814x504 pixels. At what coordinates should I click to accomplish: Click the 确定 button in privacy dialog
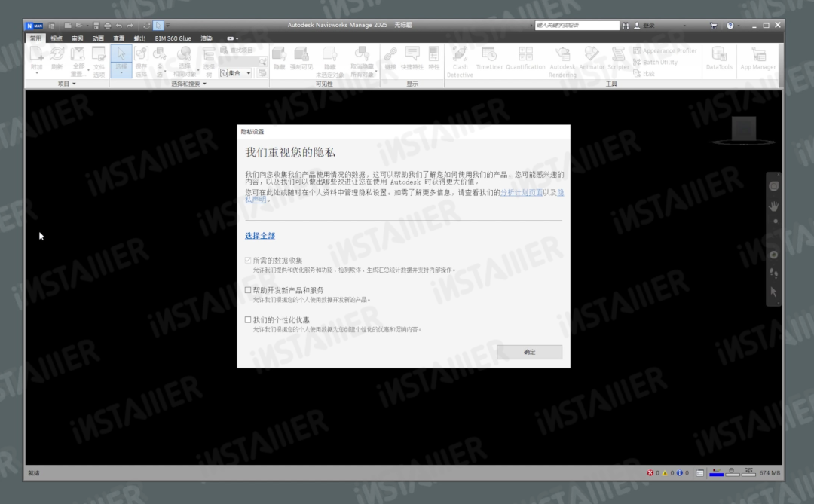[530, 352]
